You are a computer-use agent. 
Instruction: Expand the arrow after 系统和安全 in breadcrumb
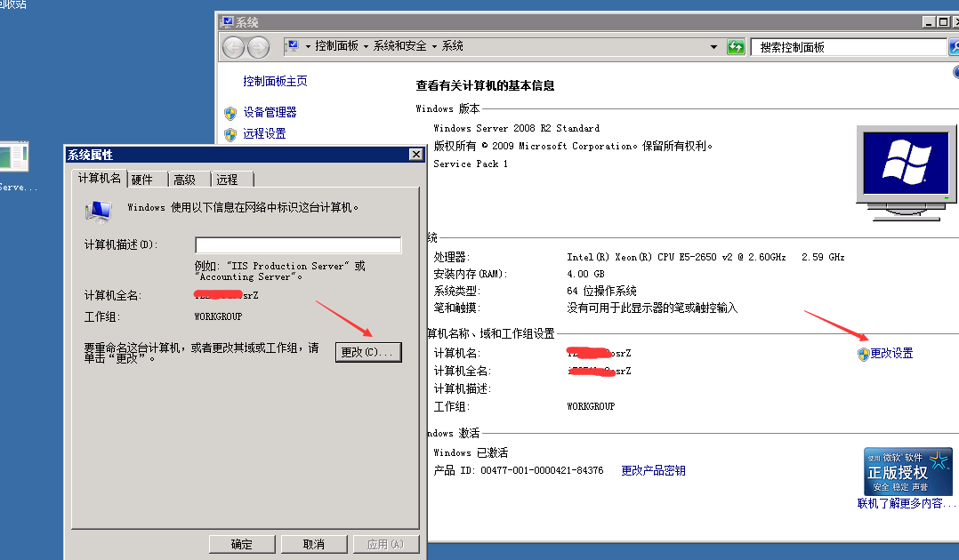435,46
